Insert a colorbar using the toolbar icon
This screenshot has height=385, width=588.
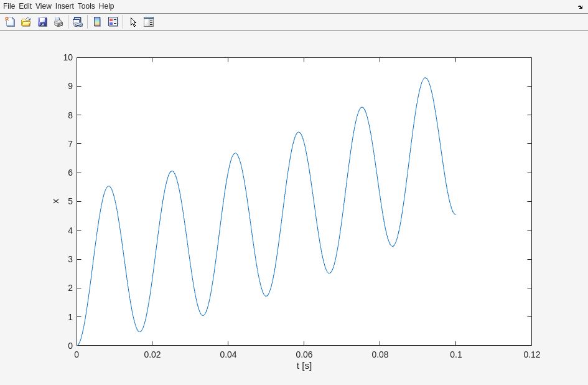point(97,22)
